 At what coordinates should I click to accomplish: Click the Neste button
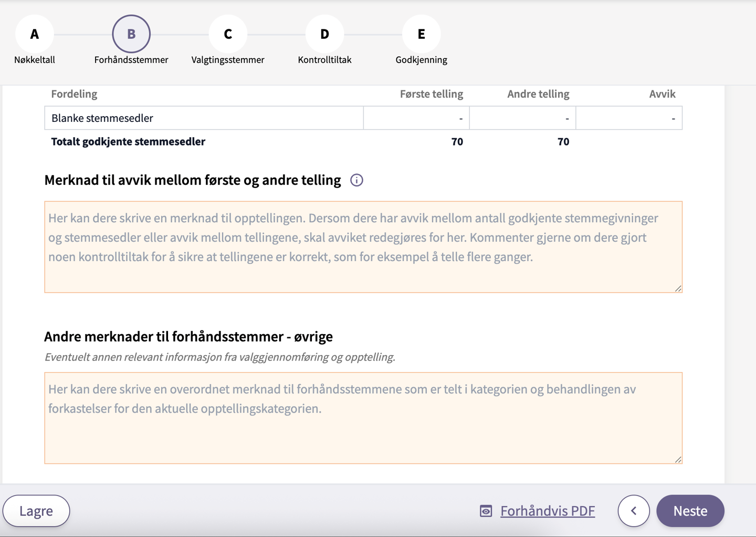click(690, 511)
